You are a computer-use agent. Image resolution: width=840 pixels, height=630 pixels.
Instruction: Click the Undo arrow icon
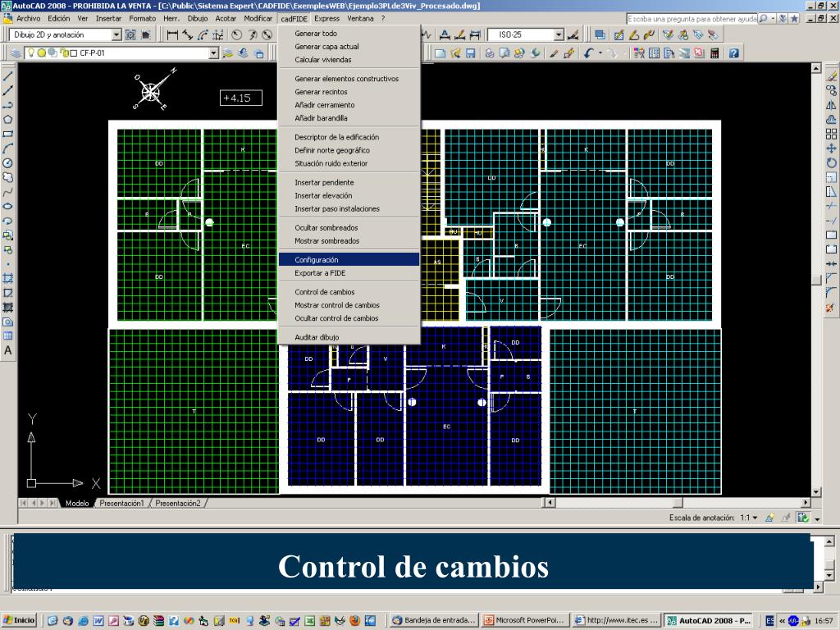click(x=589, y=53)
